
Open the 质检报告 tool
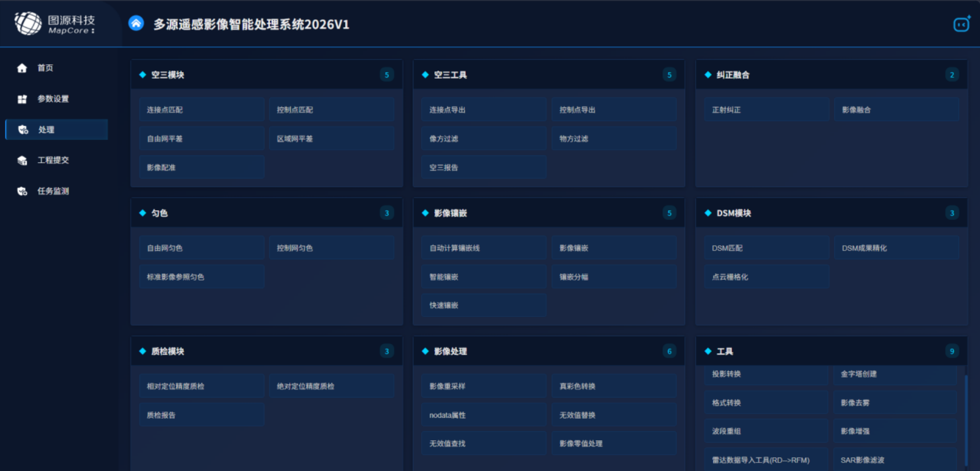202,415
